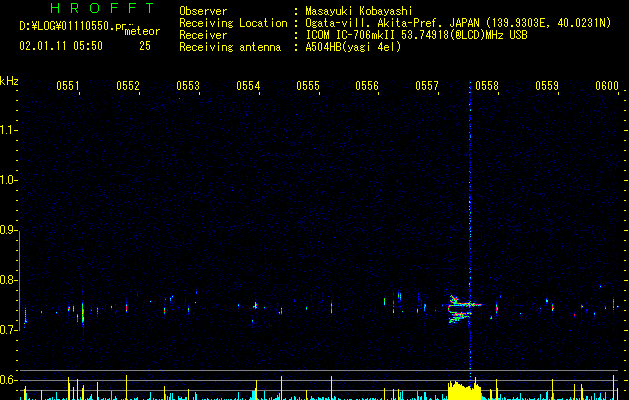Click the 0553 time marker
The width and height of the screenshot is (629, 400).
tap(188, 85)
